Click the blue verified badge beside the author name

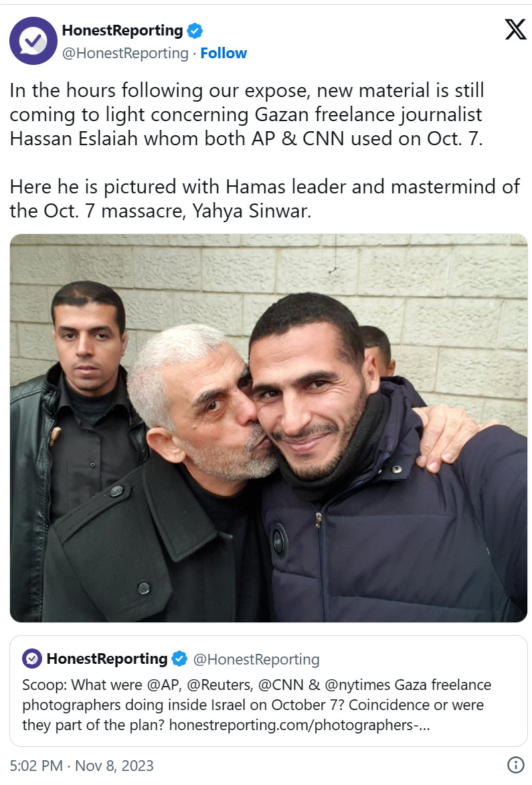pos(195,31)
